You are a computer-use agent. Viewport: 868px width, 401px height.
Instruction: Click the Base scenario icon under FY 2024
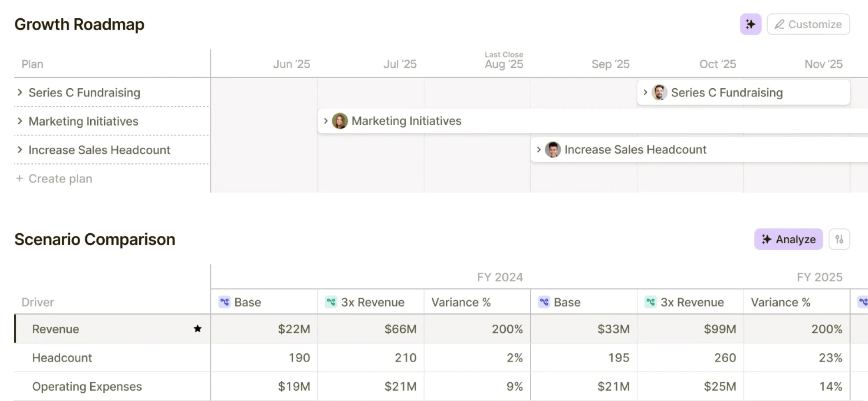point(224,302)
